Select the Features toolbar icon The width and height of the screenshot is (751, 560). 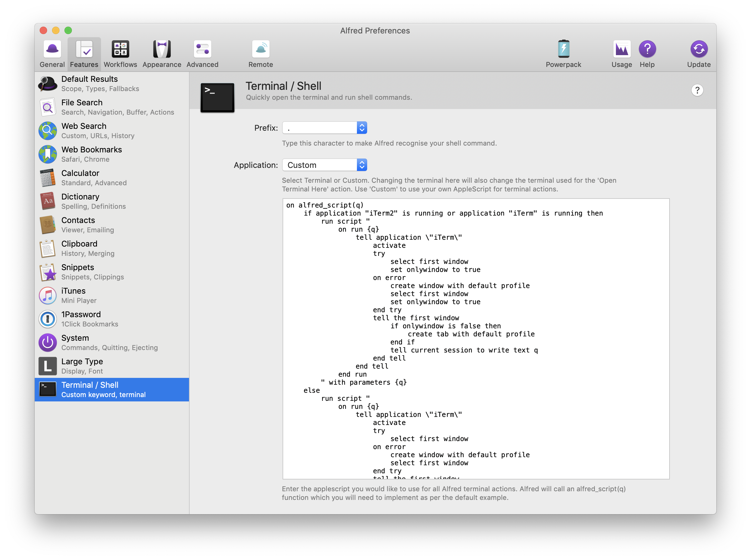[84, 50]
